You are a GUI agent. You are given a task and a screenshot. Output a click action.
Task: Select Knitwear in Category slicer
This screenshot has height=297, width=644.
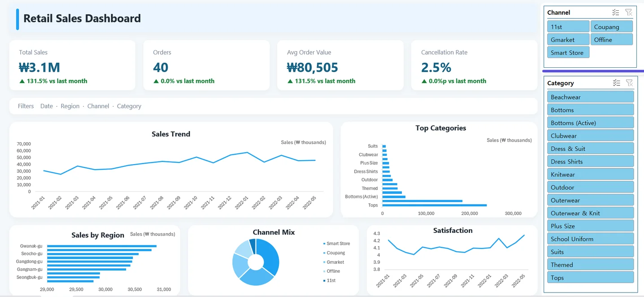[x=591, y=175]
